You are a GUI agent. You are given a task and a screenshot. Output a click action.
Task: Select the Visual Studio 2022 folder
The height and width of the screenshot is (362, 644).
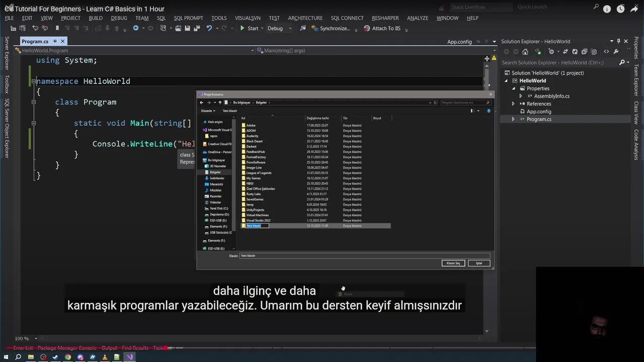click(258, 220)
